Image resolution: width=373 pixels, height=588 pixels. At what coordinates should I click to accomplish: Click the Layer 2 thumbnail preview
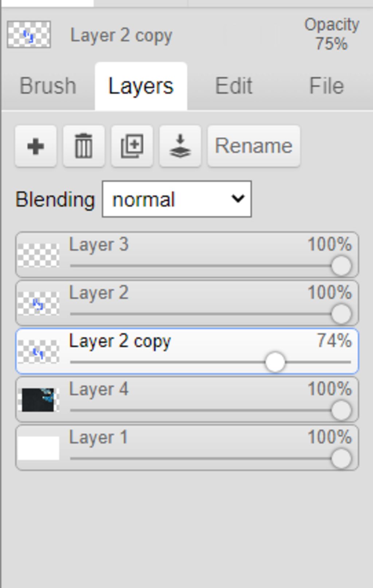point(38,304)
